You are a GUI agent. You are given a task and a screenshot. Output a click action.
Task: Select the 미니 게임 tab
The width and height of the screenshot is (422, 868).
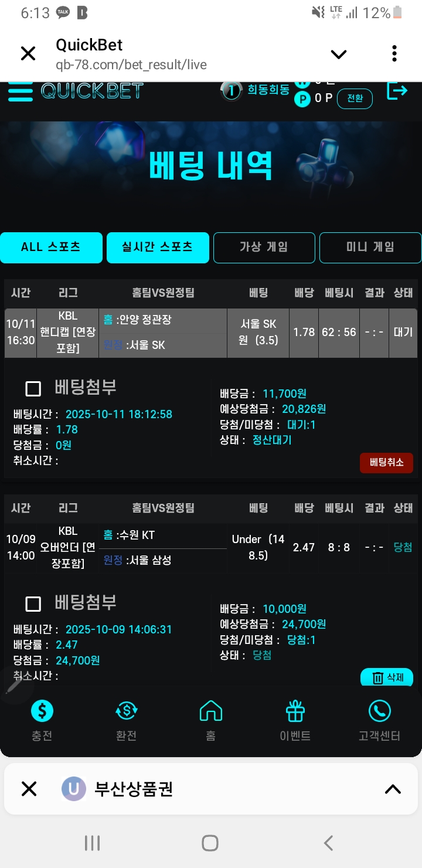[x=370, y=247]
